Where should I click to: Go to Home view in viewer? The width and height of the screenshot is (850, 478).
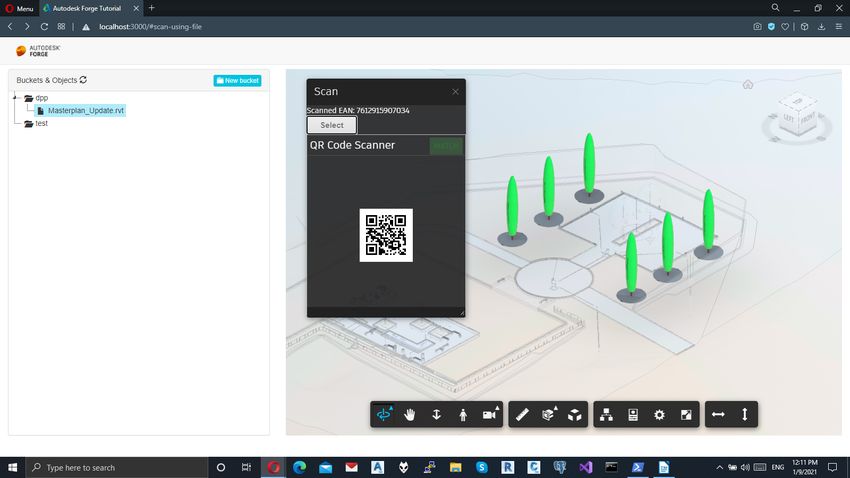pos(748,85)
